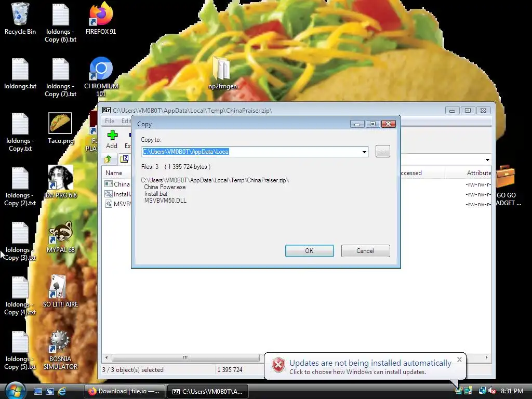Click the 8:31 PM taskbar clock
This screenshot has height=399, width=532.
(512, 391)
